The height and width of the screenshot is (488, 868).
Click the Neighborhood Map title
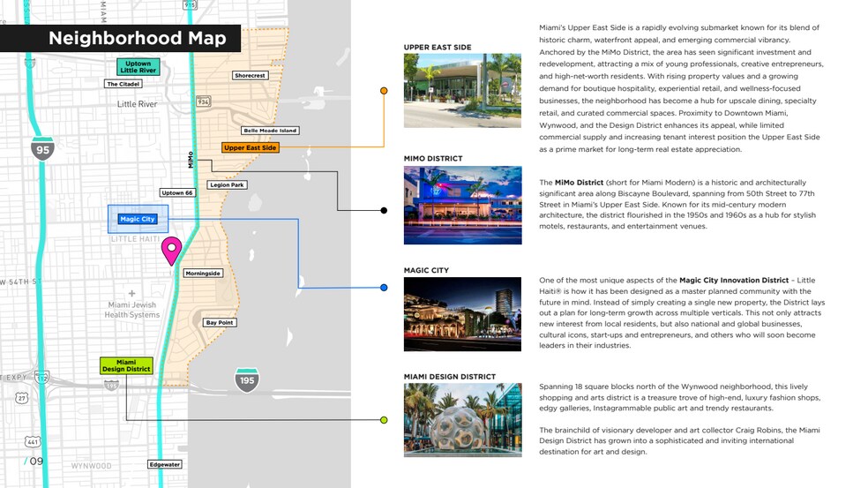pyautogui.click(x=138, y=38)
